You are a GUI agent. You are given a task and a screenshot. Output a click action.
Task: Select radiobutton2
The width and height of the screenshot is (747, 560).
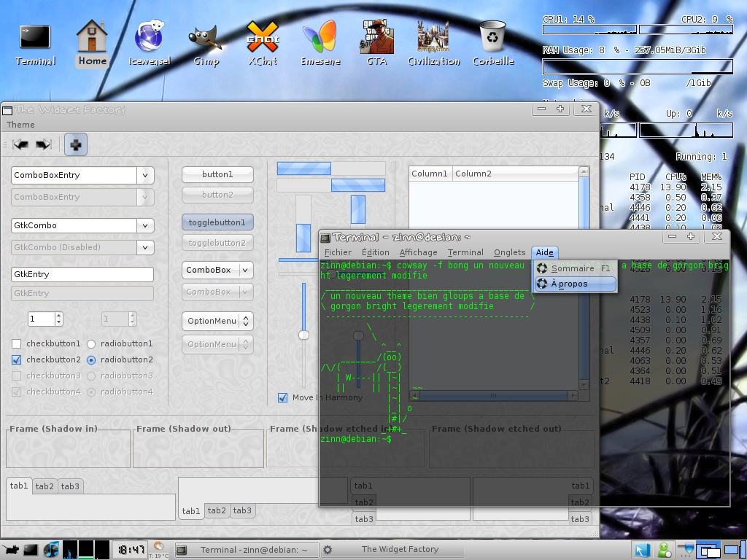tap(91, 360)
